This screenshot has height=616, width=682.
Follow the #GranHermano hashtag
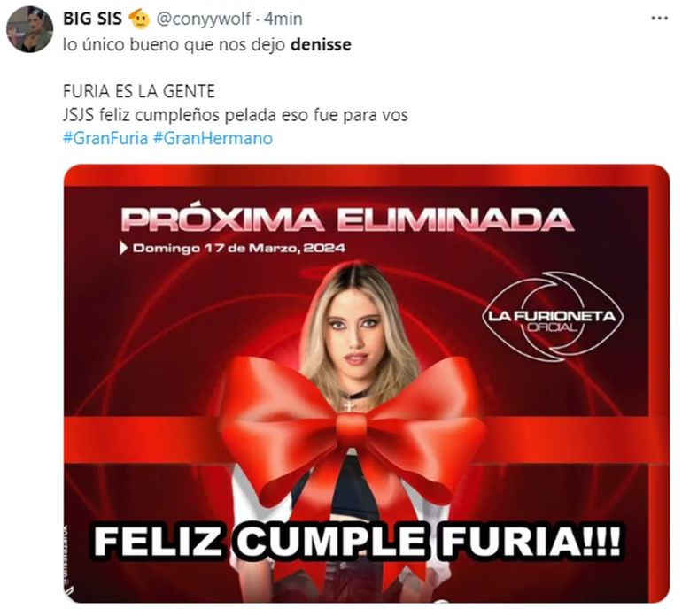pyautogui.click(x=213, y=138)
